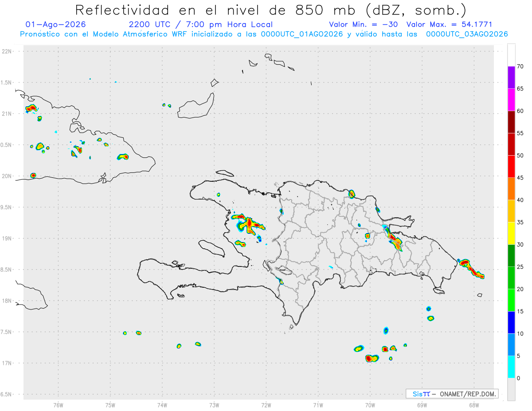
Task: Click the latitude label '18N'
Action: [x=8, y=301]
